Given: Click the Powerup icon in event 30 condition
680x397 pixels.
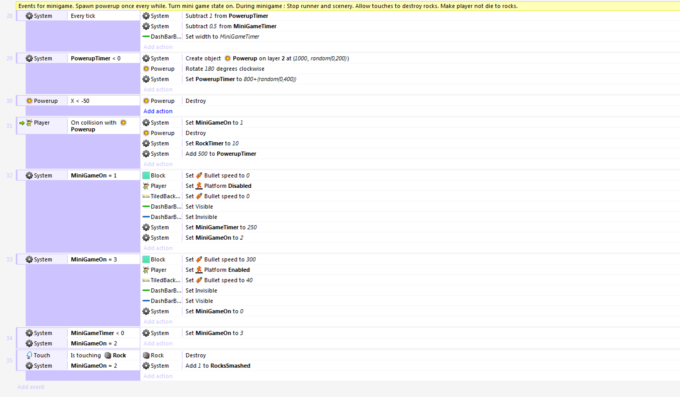Looking at the screenshot, I should tap(29, 101).
